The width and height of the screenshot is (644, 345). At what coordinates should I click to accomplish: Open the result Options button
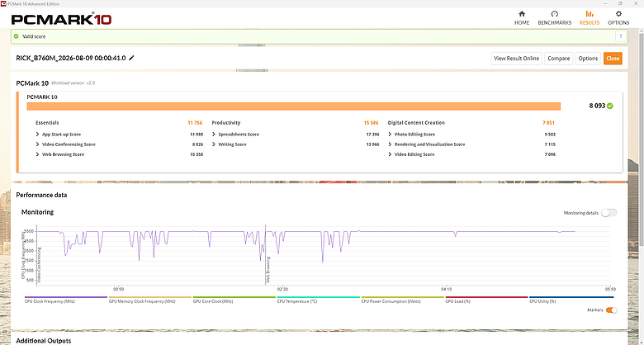click(588, 59)
